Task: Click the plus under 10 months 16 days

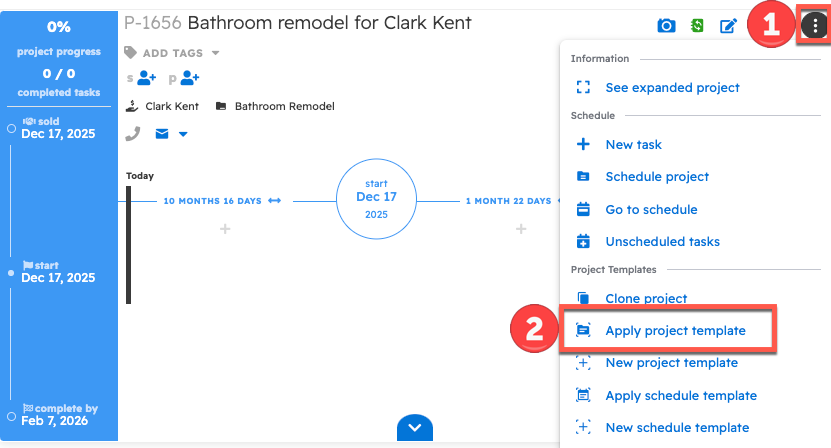Action: point(225,229)
